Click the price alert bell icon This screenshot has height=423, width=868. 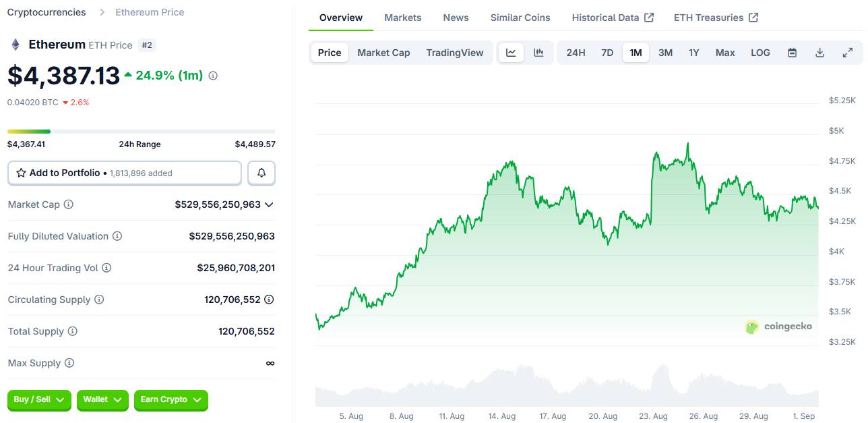(261, 173)
